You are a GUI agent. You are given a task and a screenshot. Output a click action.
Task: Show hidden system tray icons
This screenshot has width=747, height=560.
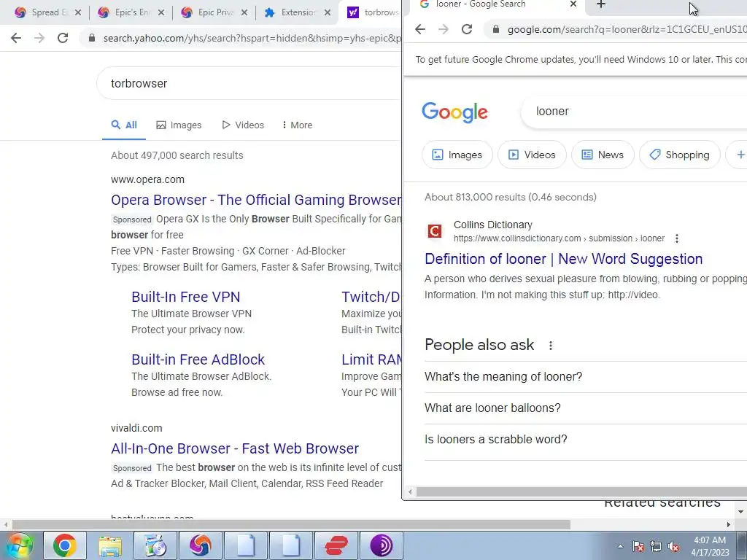click(x=620, y=546)
